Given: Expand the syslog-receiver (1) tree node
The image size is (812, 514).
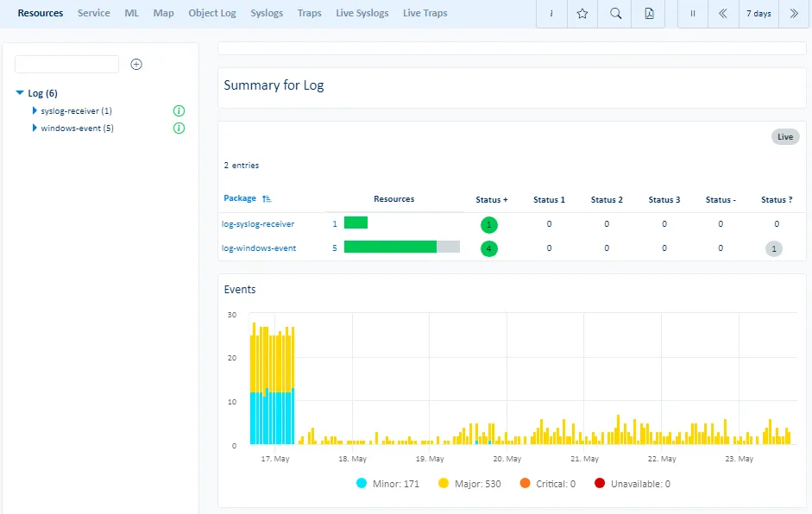Looking at the screenshot, I should (x=35, y=111).
